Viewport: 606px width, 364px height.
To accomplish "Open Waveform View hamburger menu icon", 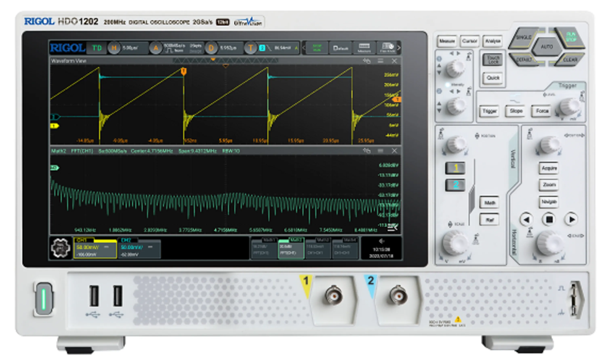I will tap(380, 61).
